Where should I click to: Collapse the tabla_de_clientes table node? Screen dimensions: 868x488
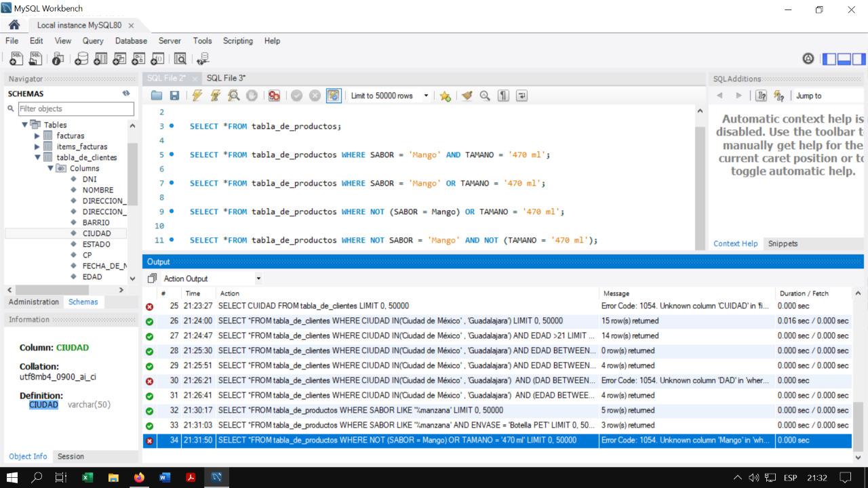pos(37,157)
